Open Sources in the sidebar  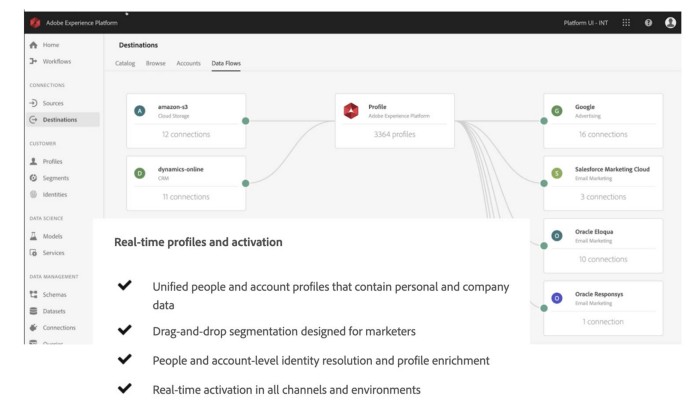53,103
